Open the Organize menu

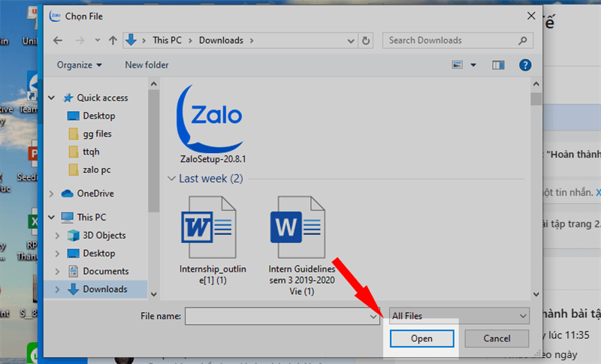(x=80, y=65)
